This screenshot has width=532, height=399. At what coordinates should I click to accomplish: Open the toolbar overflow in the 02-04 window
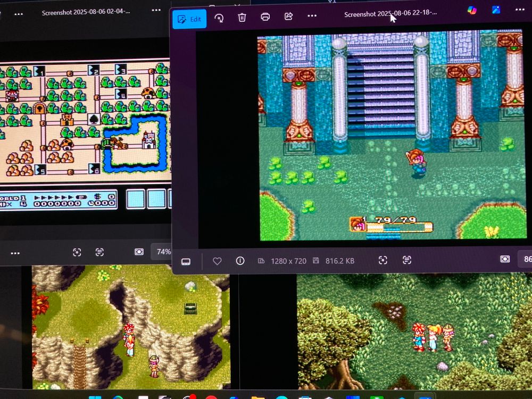click(19, 14)
